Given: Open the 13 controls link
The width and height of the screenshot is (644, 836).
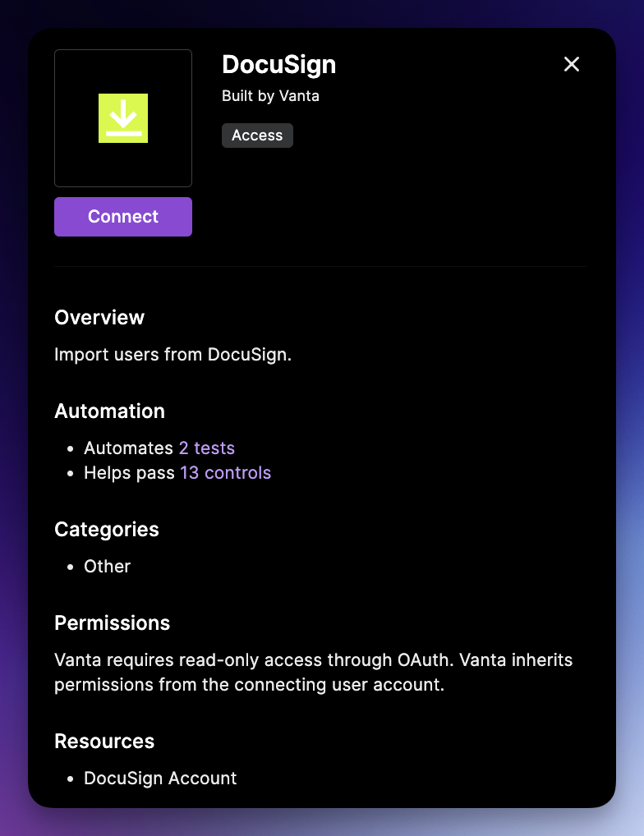Looking at the screenshot, I should click(226, 473).
